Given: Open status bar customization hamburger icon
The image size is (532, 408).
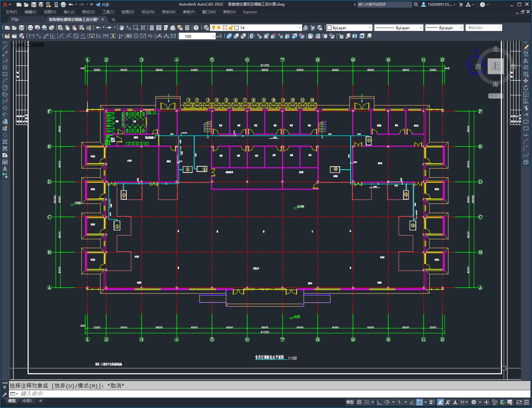Looking at the screenshot, I should 526,402.
